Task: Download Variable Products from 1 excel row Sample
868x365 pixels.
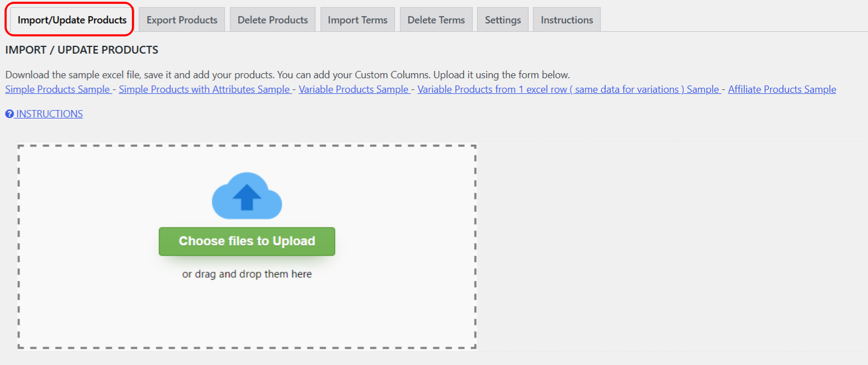Action: click(x=569, y=89)
